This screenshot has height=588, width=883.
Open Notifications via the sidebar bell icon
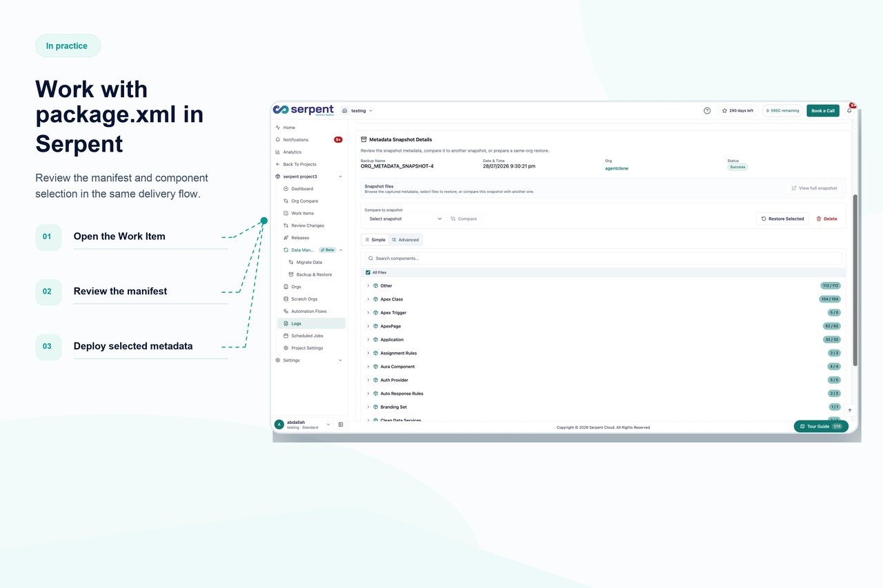tap(277, 140)
